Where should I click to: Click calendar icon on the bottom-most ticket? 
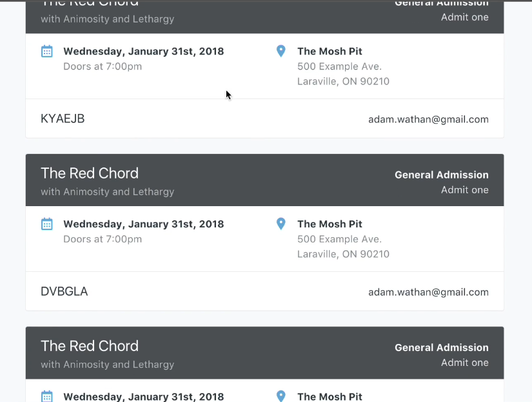[47, 396]
